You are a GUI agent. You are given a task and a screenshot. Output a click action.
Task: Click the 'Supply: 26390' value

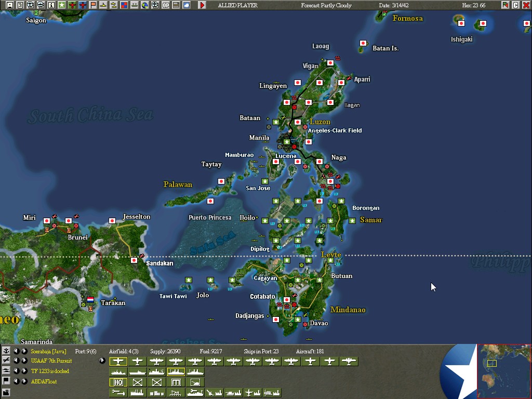[165, 351]
